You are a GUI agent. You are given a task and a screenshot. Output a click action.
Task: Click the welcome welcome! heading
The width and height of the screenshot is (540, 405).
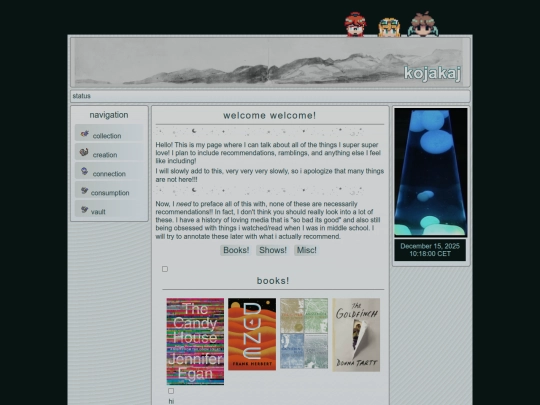pos(270,115)
